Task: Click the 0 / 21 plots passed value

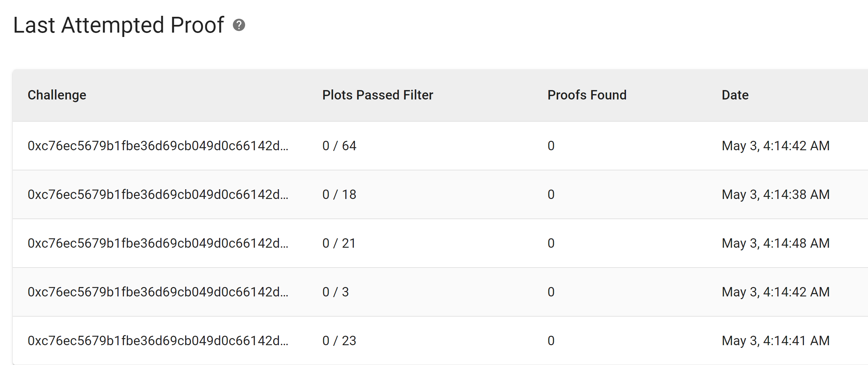Action: (339, 243)
